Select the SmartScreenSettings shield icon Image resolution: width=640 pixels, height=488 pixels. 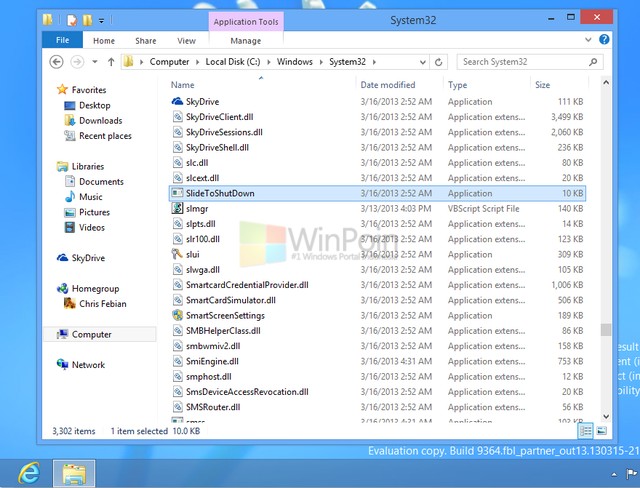177,315
